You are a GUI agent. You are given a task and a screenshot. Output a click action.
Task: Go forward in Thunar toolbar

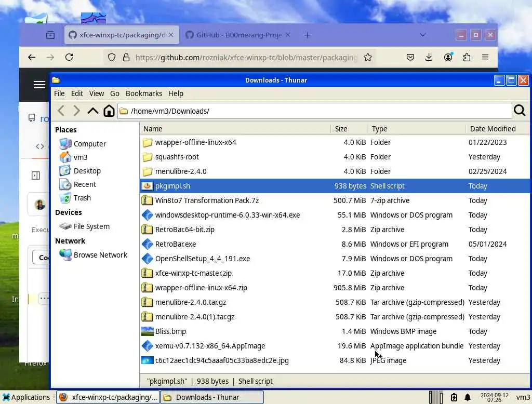[x=77, y=111]
